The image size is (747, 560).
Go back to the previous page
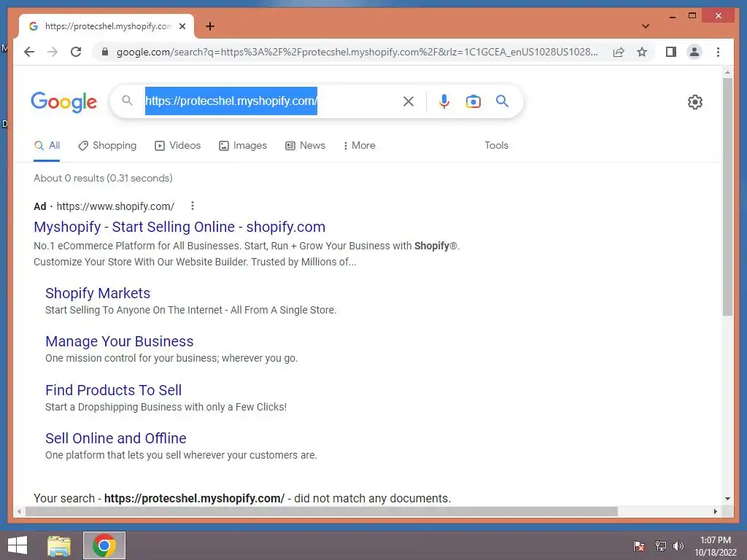coord(29,52)
